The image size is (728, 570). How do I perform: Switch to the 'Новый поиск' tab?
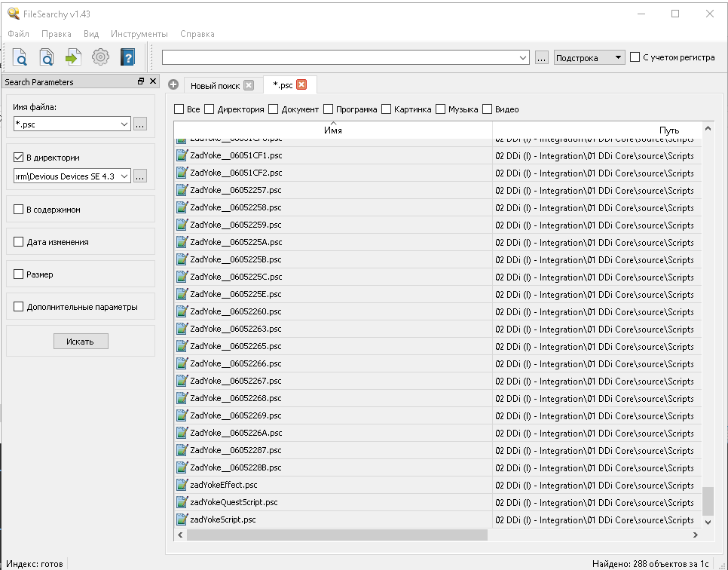click(x=215, y=85)
